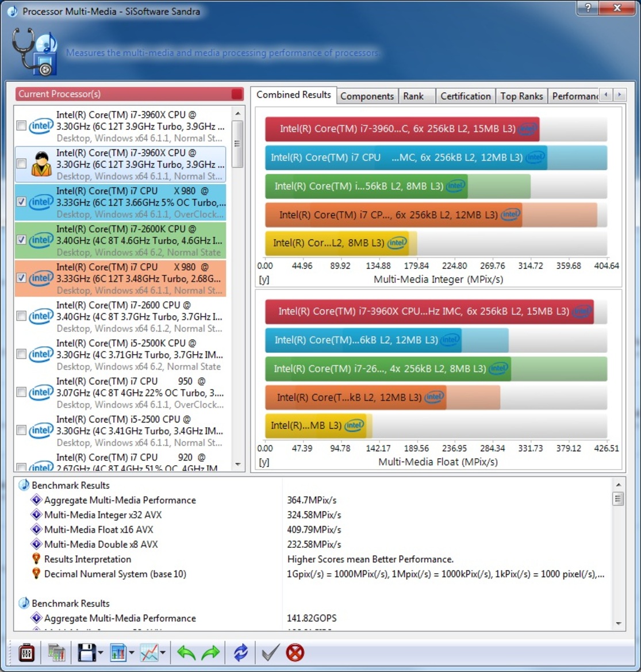The height and width of the screenshot is (672, 641).
Task: Click user avatar icon beside second i7-3960X
Action: pyautogui.click(x=41, y=164)
